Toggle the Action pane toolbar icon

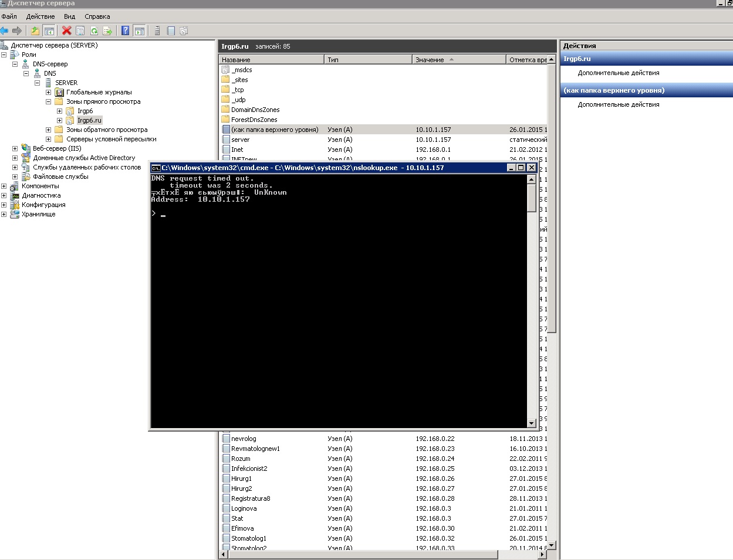(x=139, y=30)
